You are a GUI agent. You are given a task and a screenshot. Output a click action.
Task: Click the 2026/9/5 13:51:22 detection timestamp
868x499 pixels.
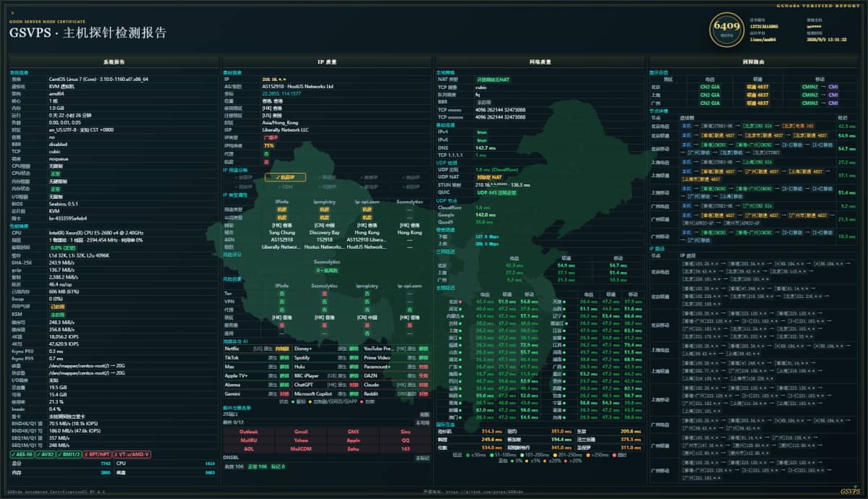point(827,40)
